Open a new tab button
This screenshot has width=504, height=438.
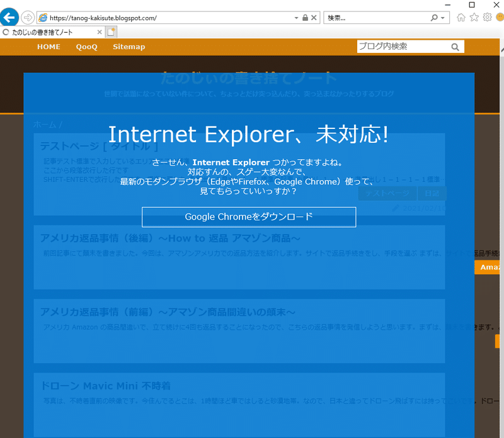coord(111,32)
